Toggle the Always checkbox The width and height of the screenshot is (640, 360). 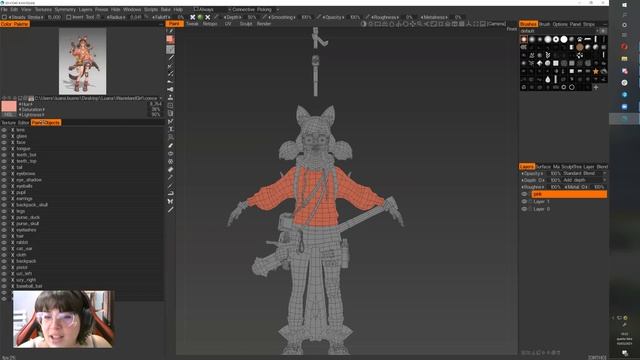coord(196,9)
